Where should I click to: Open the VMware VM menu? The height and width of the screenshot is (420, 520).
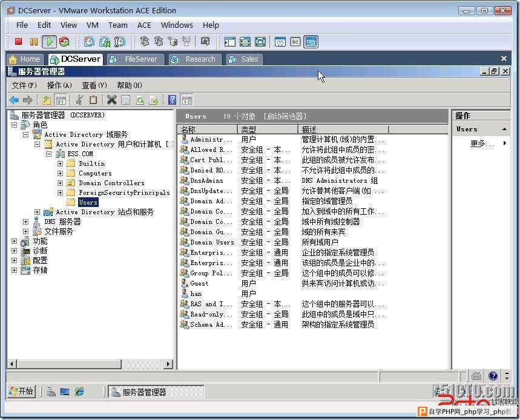pyautogui.click(x=93, y=25)
